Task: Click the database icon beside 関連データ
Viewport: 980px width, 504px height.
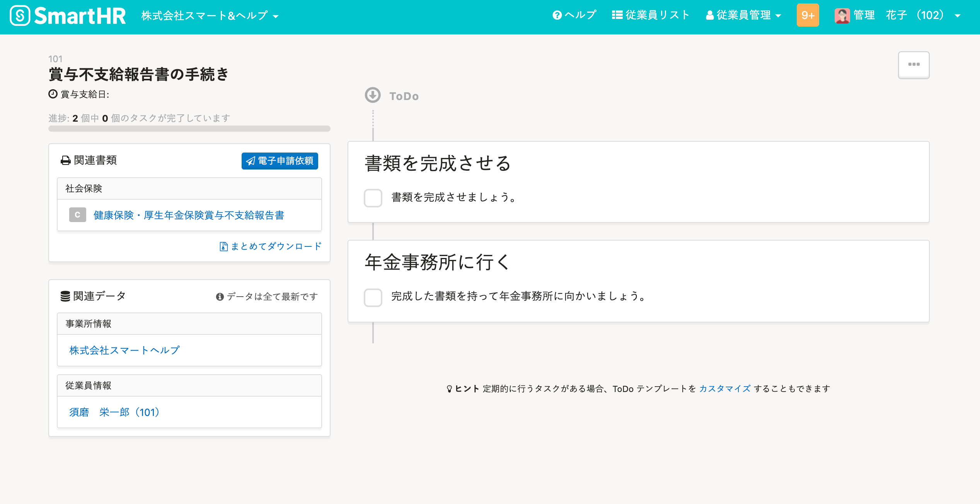Action: click(65, 296)
